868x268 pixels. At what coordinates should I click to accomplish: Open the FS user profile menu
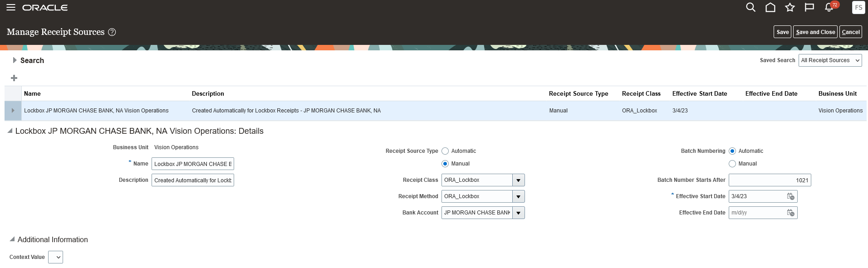(x=858, y=7)
